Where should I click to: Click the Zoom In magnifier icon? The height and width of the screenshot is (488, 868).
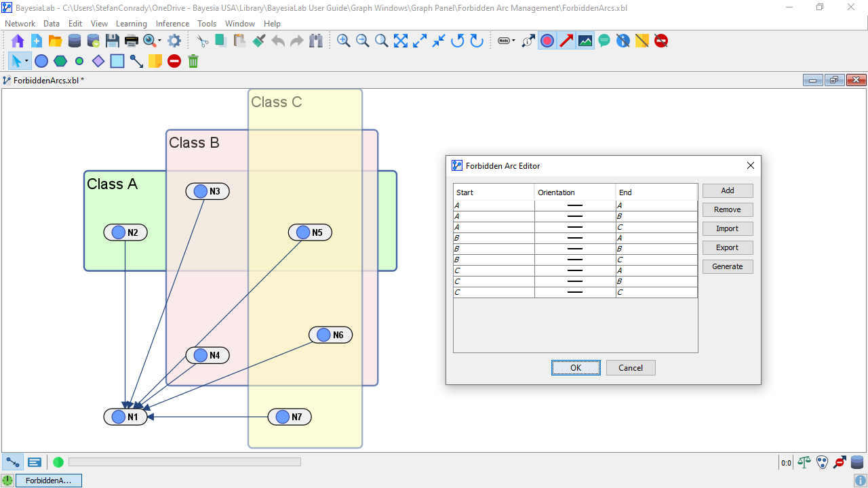[x=344, y=41]
